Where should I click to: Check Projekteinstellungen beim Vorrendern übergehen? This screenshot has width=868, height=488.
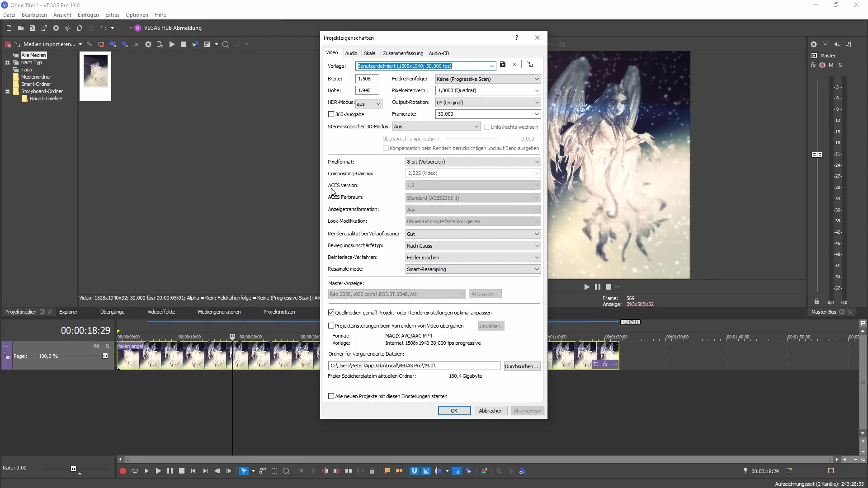[331, 326]
